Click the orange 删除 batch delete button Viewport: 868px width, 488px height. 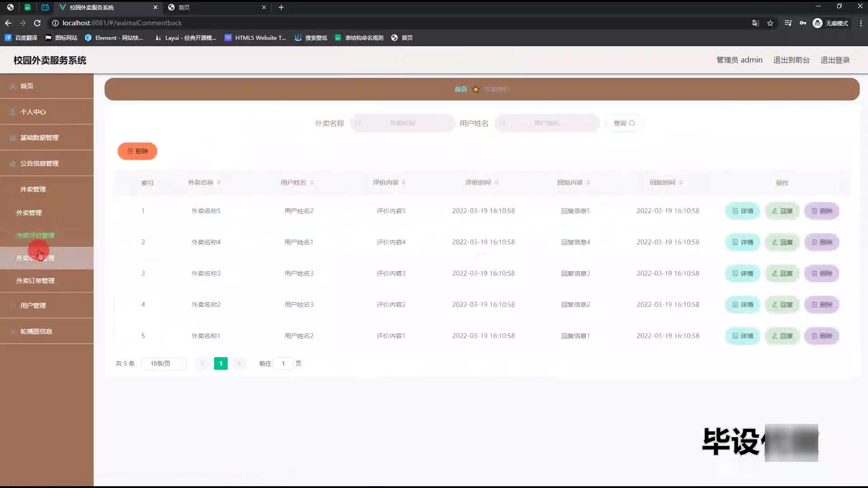[137, 151]
